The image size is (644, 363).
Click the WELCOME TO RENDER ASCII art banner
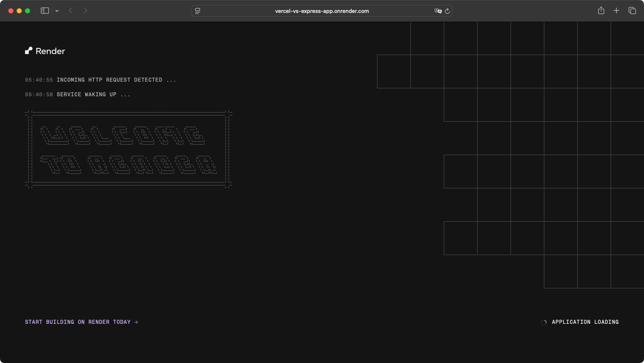click(128, 149)
